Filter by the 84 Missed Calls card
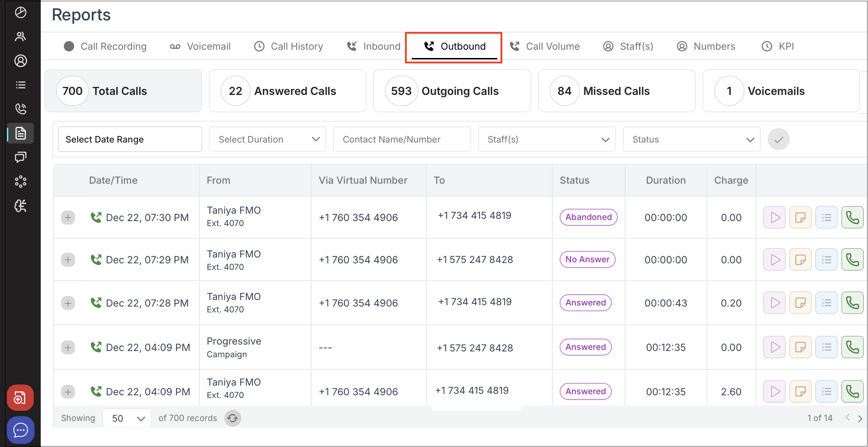The width and height of the screenshot is (868, 447). (616, 91)
